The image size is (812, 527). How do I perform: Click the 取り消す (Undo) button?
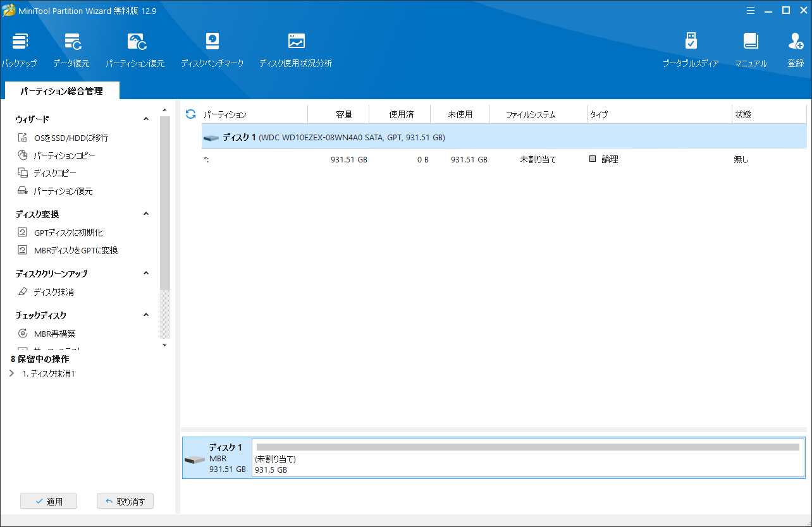(x=125, y=501)
